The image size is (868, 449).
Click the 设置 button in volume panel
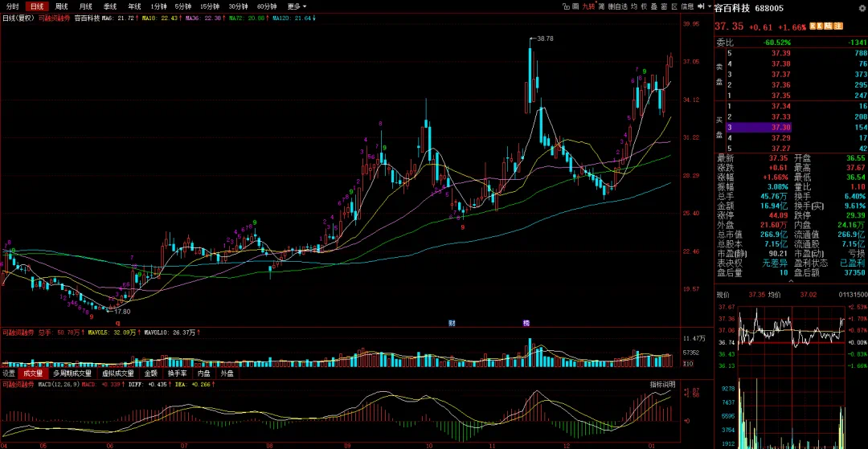click(x=9, y=373)
